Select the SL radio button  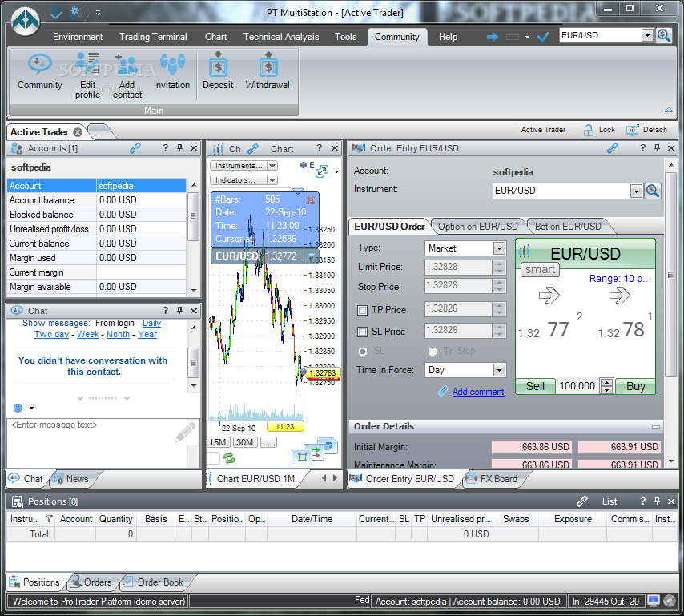click(363, 351)
